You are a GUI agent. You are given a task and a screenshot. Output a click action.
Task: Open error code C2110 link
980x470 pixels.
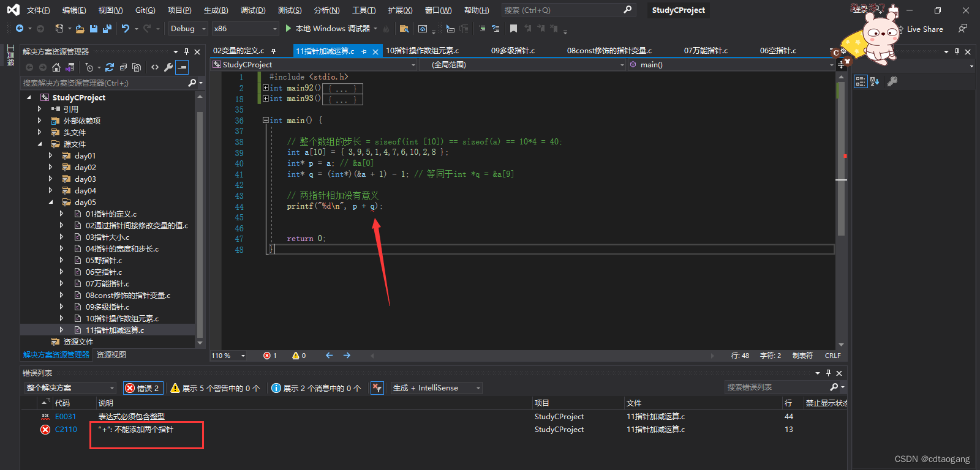[x=66, y=430]
